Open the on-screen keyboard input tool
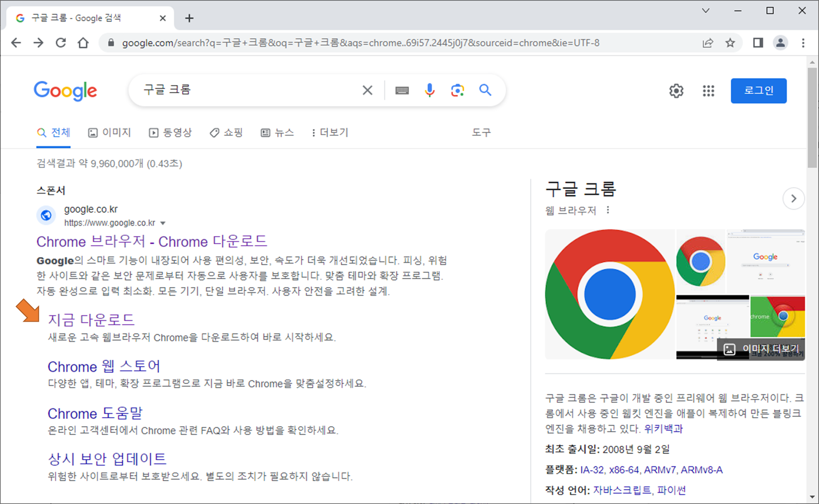The image size is (819, 504). (402, 90)
